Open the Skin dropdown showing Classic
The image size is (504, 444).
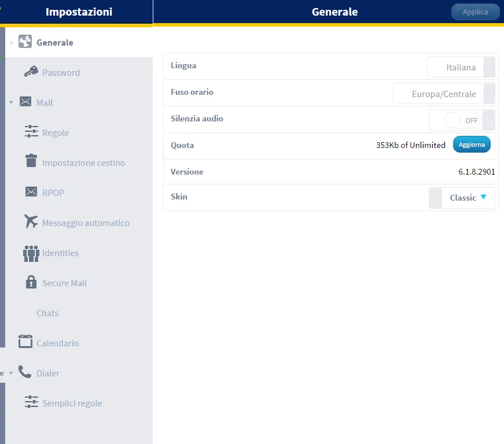tap(462, 198)
